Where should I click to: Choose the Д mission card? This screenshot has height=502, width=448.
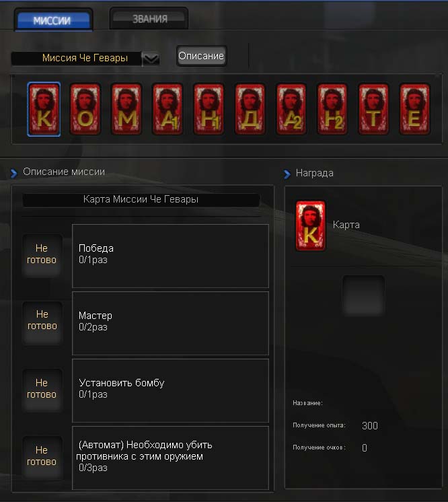250,109
